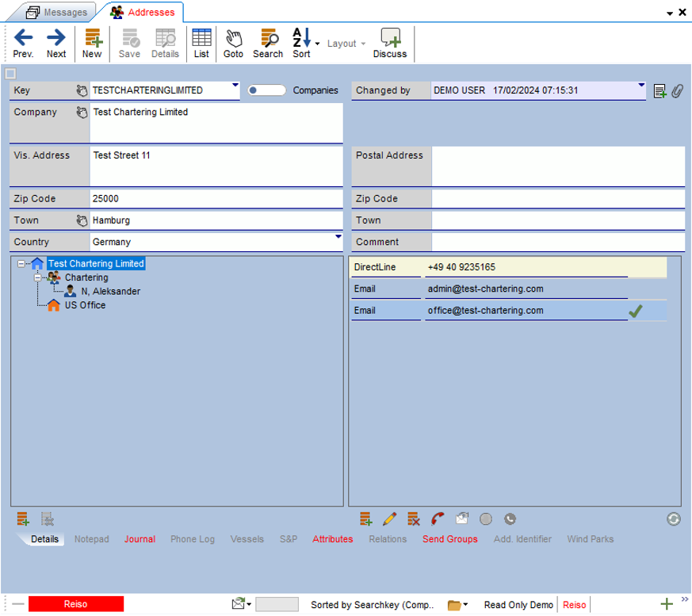The width and height of the screenshot is (692, 616).
Task: Click the Save toolbar icon
Action: point(129,44)
